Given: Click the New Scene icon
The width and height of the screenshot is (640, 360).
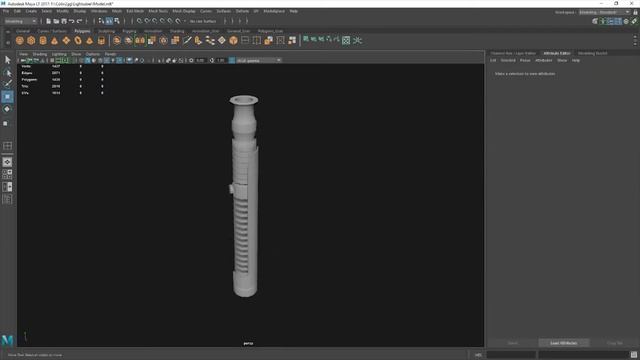Looking at the screenshot, I should point(49,21).
